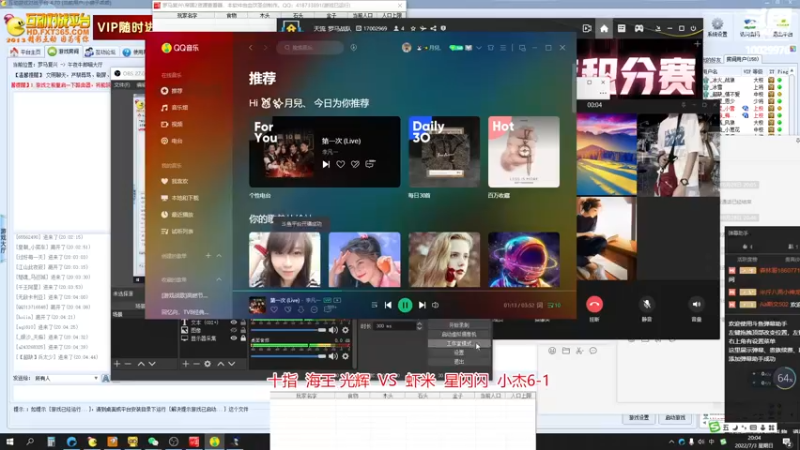Screen dimensions: 800x450
Task: Enable 工作室模式 in OBS
Action: [x=459, y=343]
